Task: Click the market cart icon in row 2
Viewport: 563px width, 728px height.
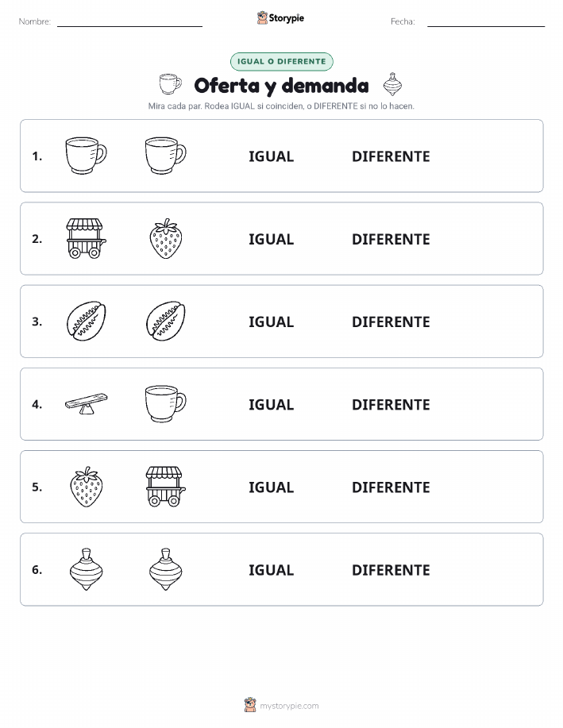Action: (86, 238)
